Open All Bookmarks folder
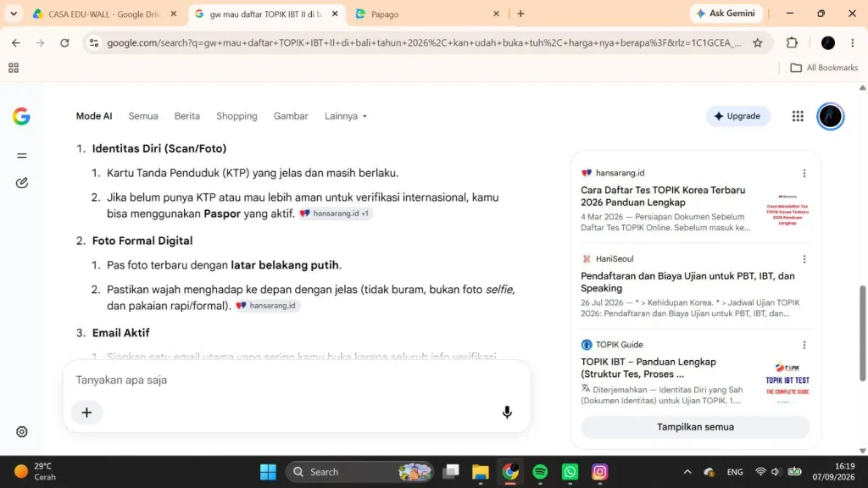Image resolution: width=868 pixels, height=488 pixels. 824,68
